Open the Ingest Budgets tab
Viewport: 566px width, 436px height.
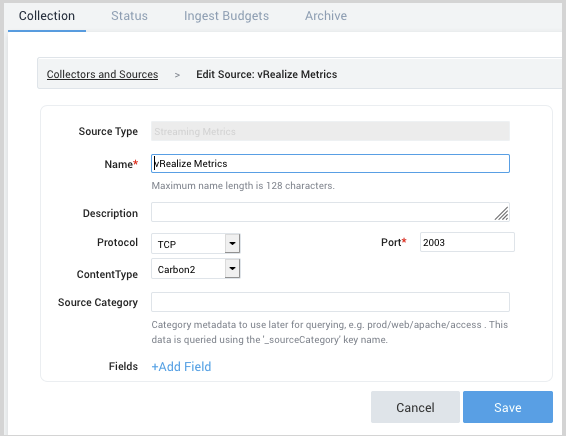pos(226,16)
